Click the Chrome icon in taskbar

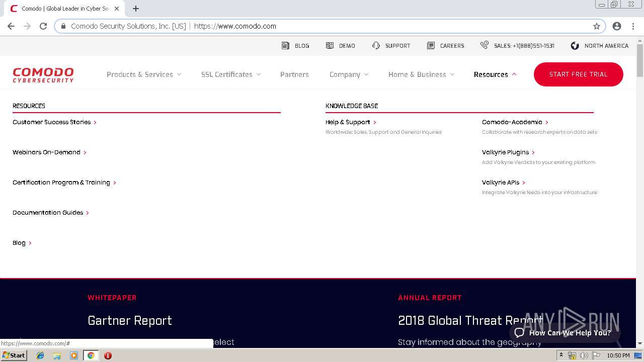[91, 355]
